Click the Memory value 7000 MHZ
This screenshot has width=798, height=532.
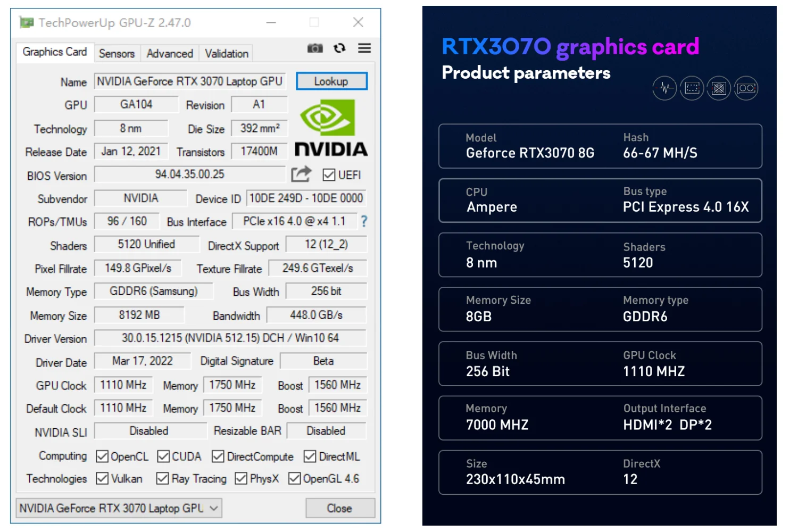coord(497,425)
